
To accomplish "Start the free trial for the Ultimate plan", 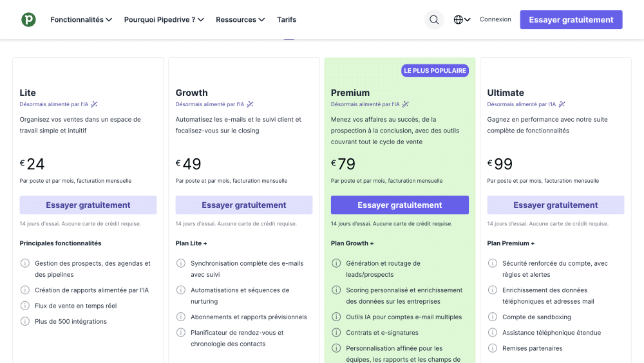I will point(555,205).
